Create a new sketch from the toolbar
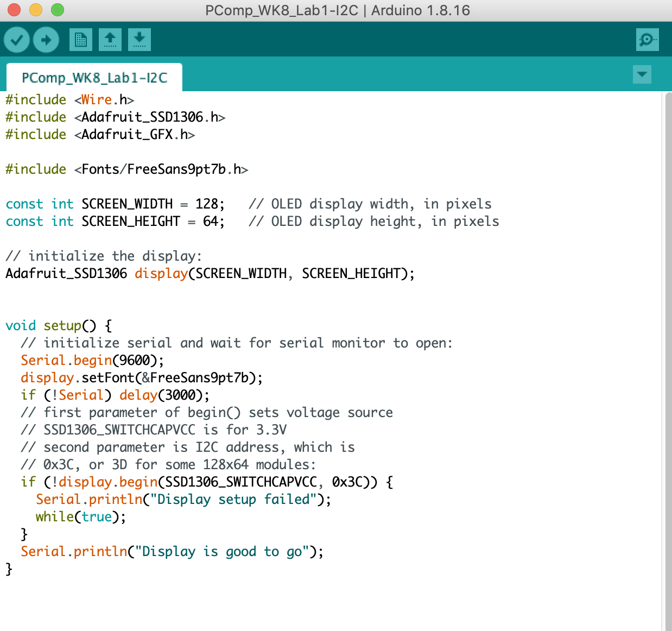Screen dimensions: 672x631 point(81,40)
